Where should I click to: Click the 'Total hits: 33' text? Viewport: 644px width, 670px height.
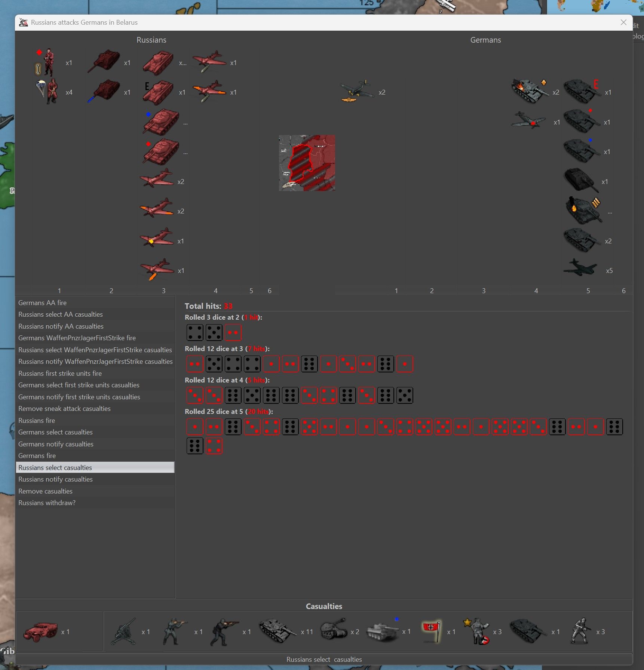tap(209, 306)
